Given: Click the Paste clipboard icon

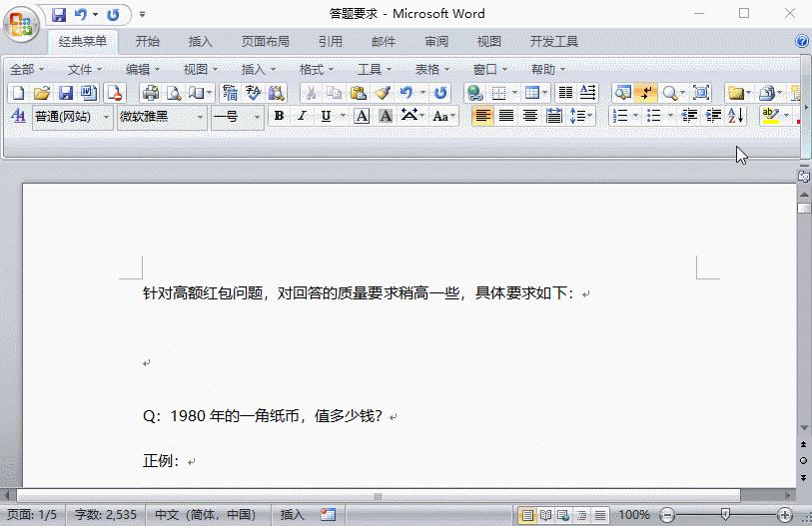Looking at the screenshot, I should 358,93.
